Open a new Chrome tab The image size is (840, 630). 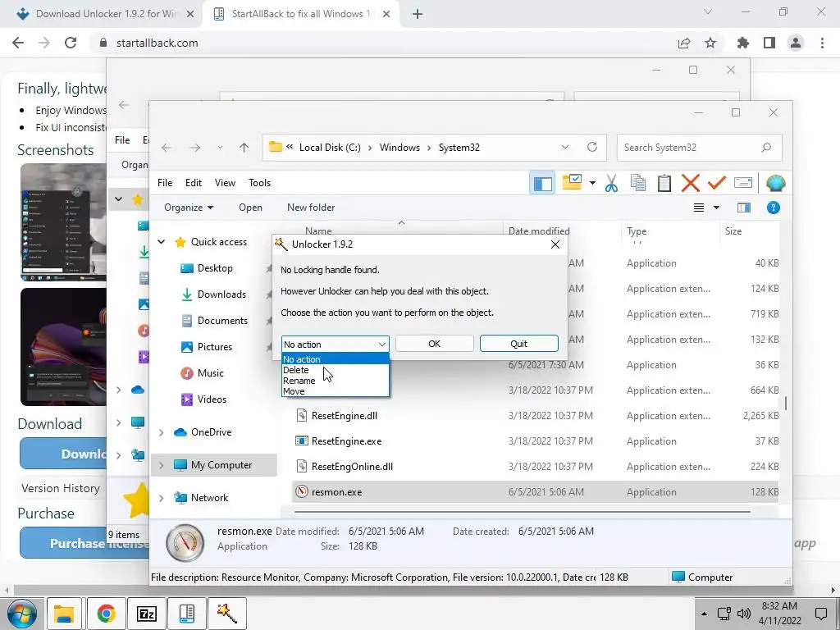tap(418, 15)
